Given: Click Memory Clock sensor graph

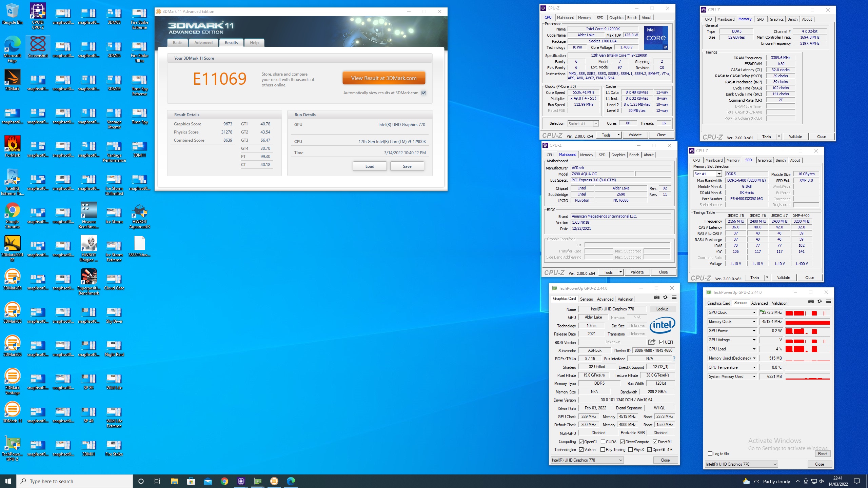Looking at the screenshot, I should (807, 322).
